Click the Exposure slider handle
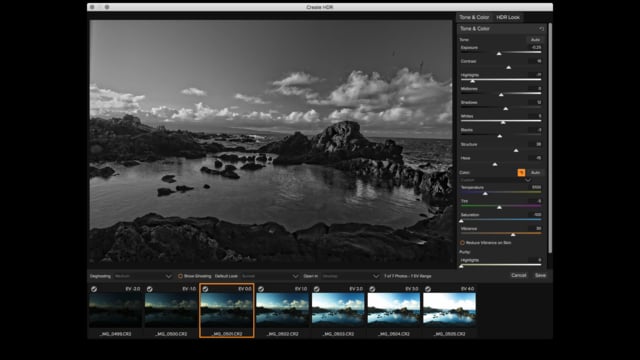The image size is (640, 360). tap(499, 53)
